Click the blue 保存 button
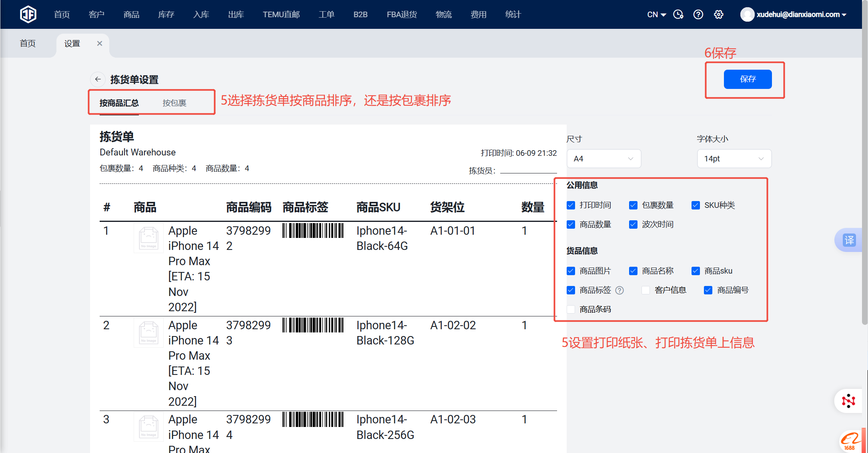The height and width of the screenshot is (453, 868). pyautogui.click(x=748, y=79)
